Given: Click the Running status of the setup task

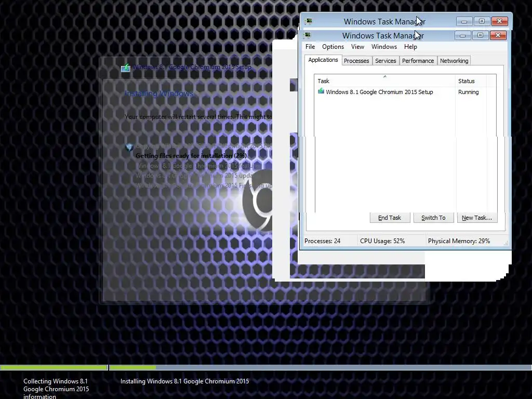Looking at the screenshot, I should pyautogui.click(x=468, y=92).
